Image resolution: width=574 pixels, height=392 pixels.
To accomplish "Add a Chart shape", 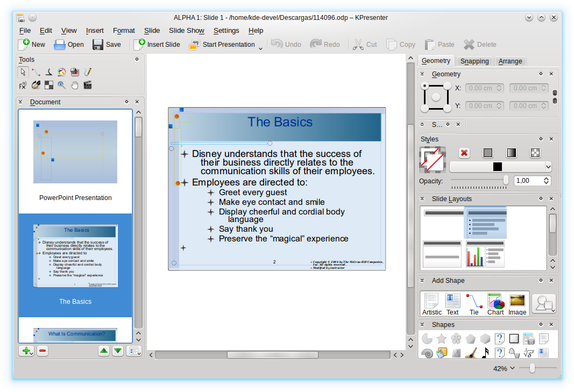I will click(x=495, y=304).
